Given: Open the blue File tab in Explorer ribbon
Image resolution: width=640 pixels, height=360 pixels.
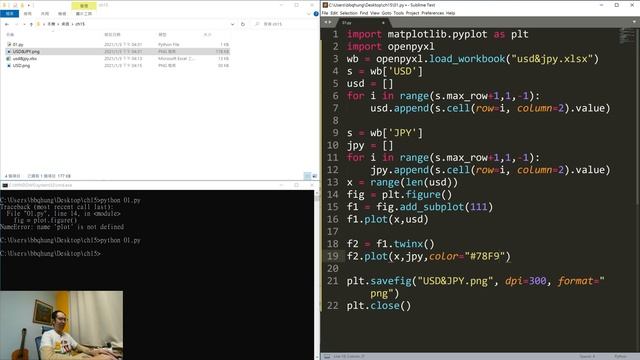Looking at the screenshot, I should [9, 13].
